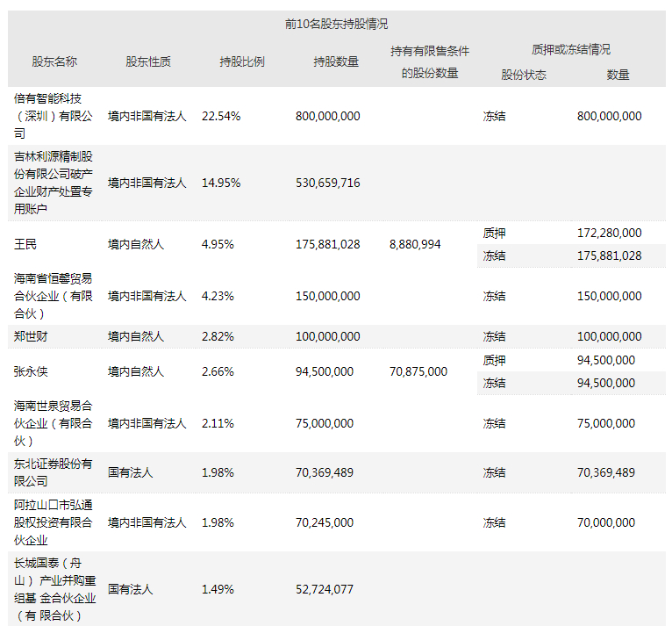Click pledged amount 172,280,000
Screen dimensions: 672x626
pyautogui.click(x=610, y=233)
